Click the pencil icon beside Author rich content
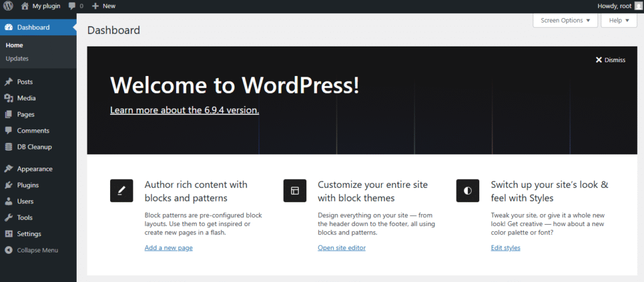Viewport: 644px width, 282px height. click(x=121, y=191)
